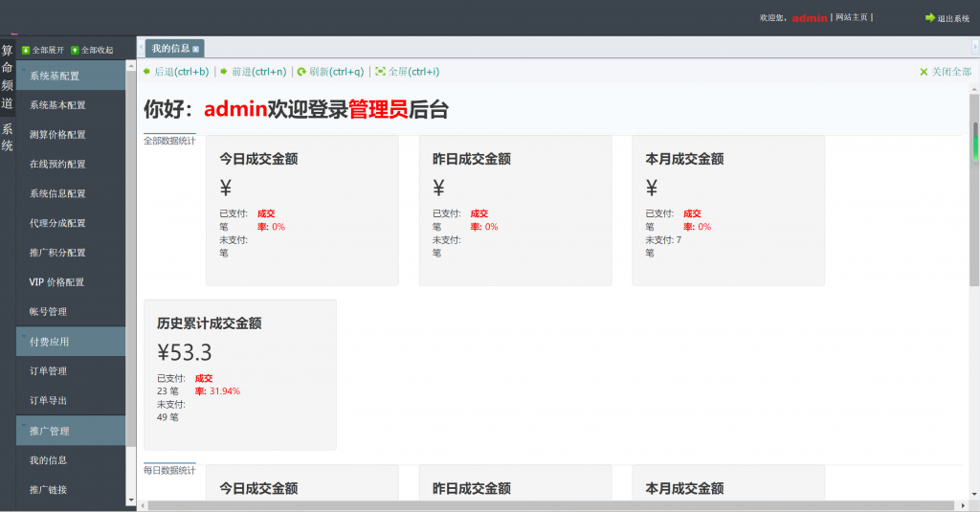Click the 全部收起 collapse-all icon
Image resolution: width=980 pixels, height=512 pixels.
(75, 50)
